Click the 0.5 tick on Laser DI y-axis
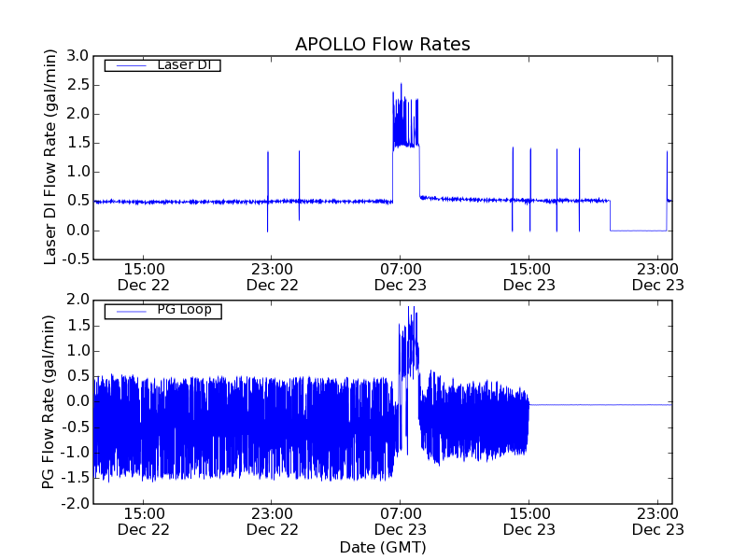 pos(78,201)
